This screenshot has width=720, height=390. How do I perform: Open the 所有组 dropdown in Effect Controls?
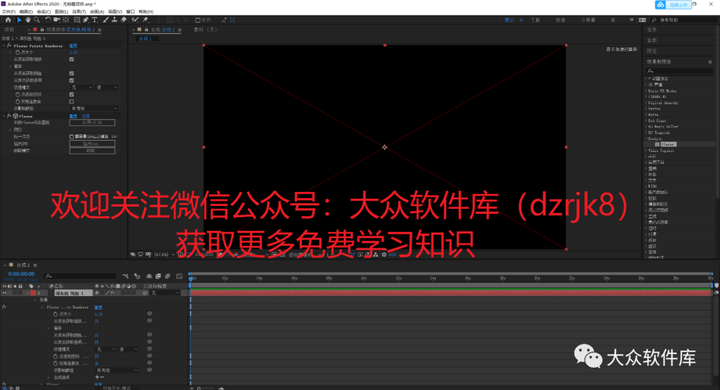tap(94, 108)
